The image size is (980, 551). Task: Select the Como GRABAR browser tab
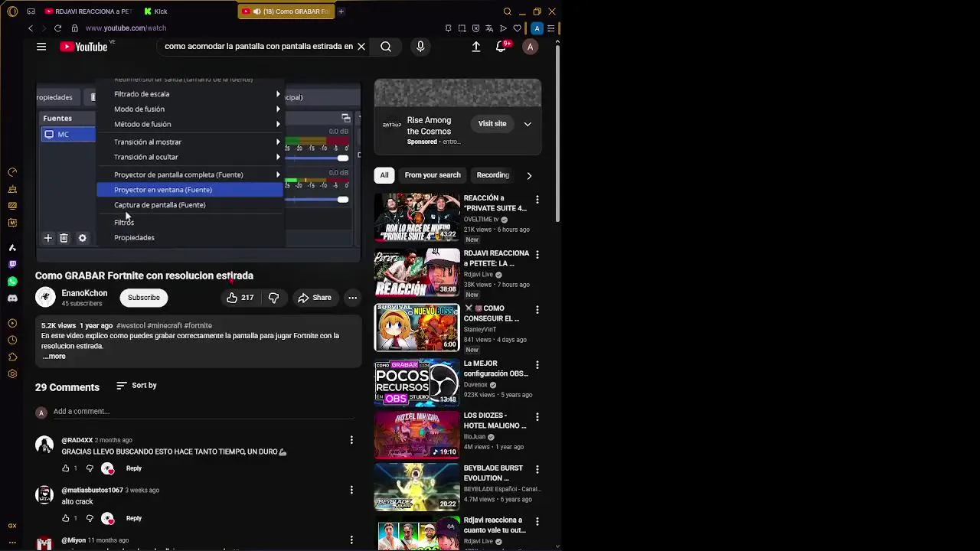coord(287,11)
